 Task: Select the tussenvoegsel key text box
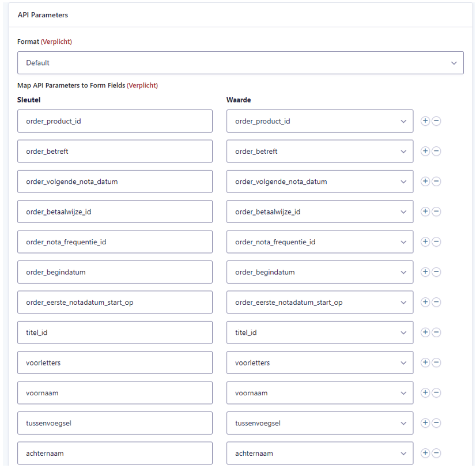pyautogui.click(x=115, y=423)
